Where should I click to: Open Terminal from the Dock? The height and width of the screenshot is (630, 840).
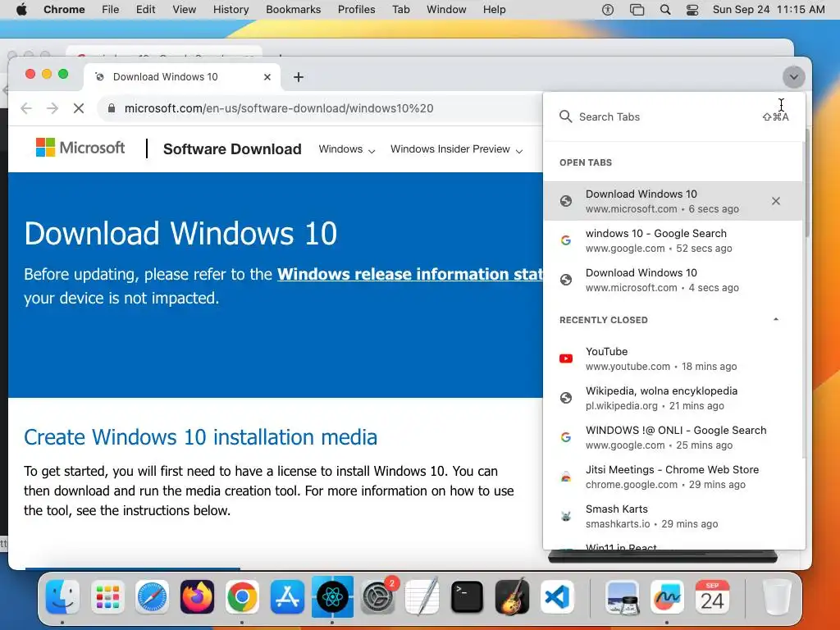point(467,597)
